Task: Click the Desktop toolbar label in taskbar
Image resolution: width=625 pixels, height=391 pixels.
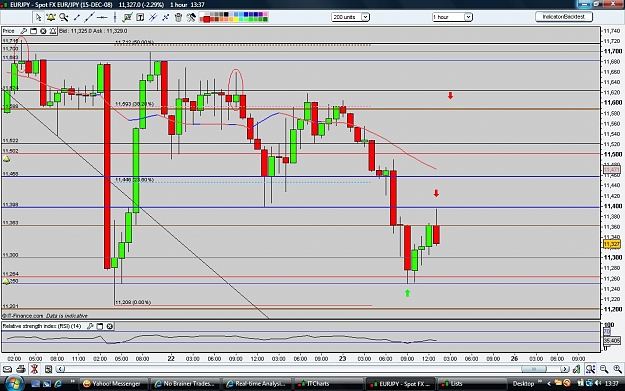Action: 523,384
